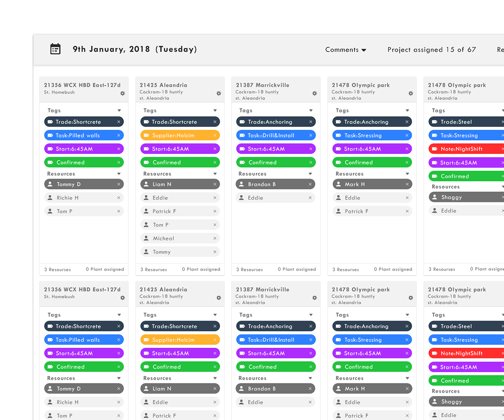Delete Trade:Shortcrete tag x on upper 21356 card
504x420 pixels.
[x=119, y=122]
